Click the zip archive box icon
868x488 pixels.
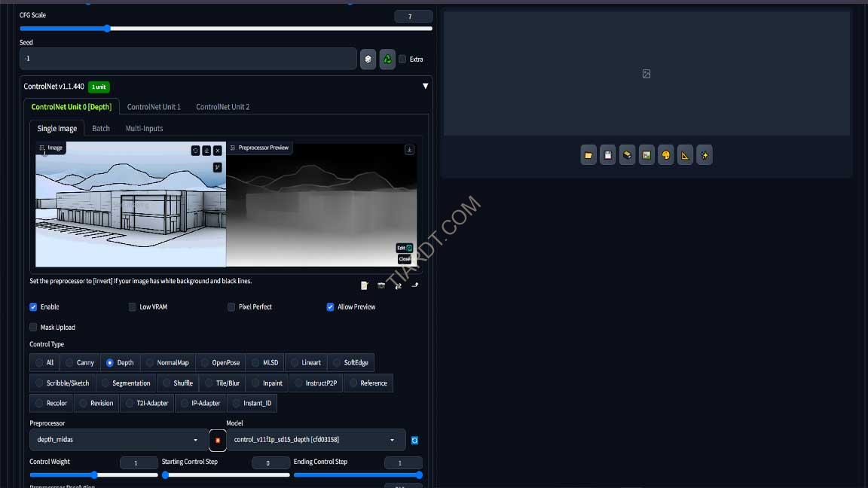point(627,155)
